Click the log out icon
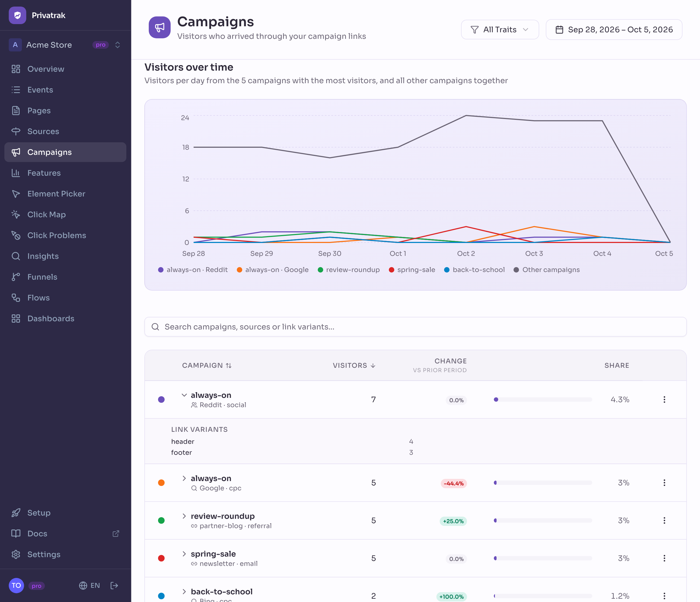This screenshot has height=602, width=700. pyautogui.click(x=115, y=585)
